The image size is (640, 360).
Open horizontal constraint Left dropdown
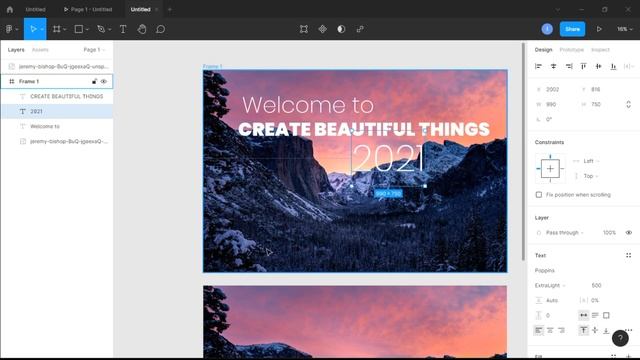click(x=591, y=161)
